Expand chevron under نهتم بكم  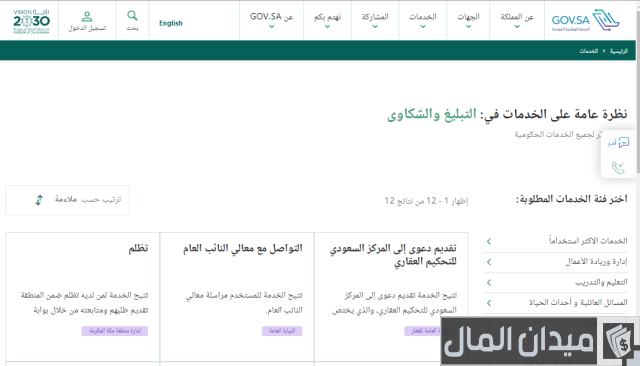click(327, 27)
